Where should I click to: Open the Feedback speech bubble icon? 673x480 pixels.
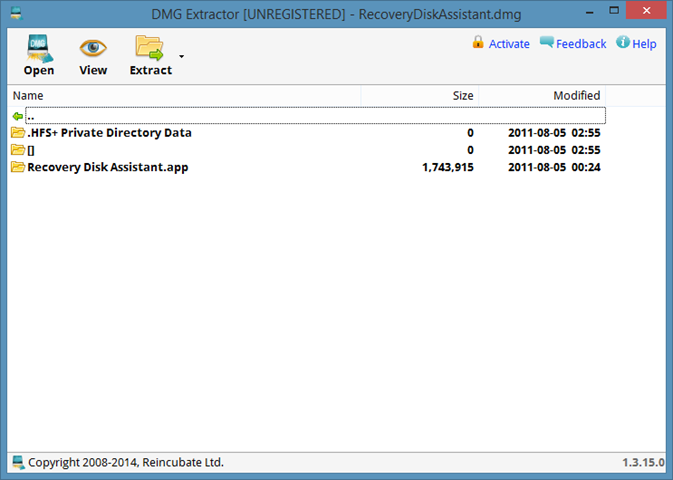click(546, 43)
